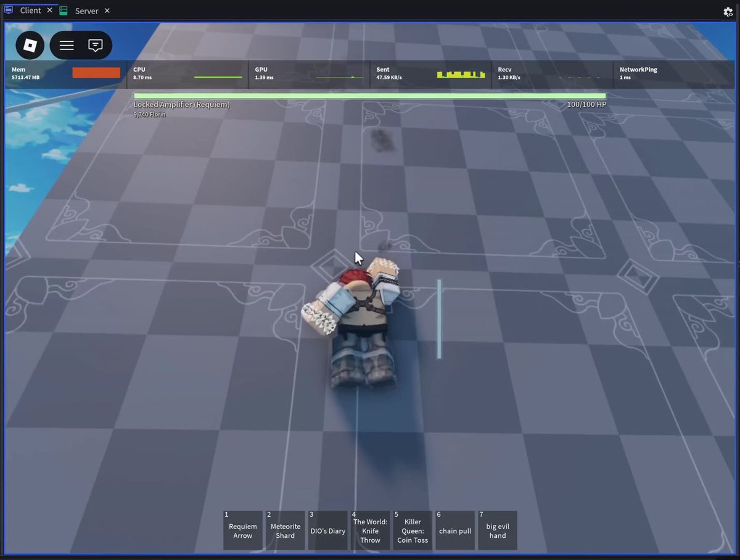Click the NetworkPing stat
This screenshot has width=740, height=560.
tap(675, 74)
